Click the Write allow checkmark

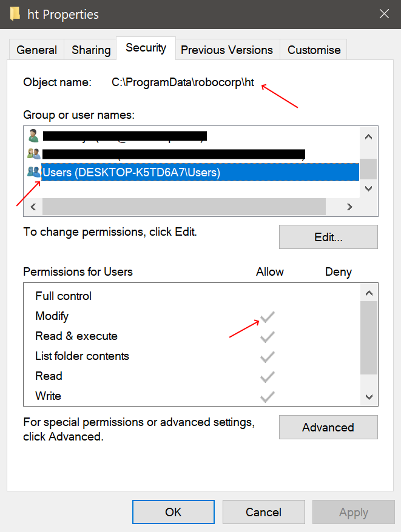point(268,397)
